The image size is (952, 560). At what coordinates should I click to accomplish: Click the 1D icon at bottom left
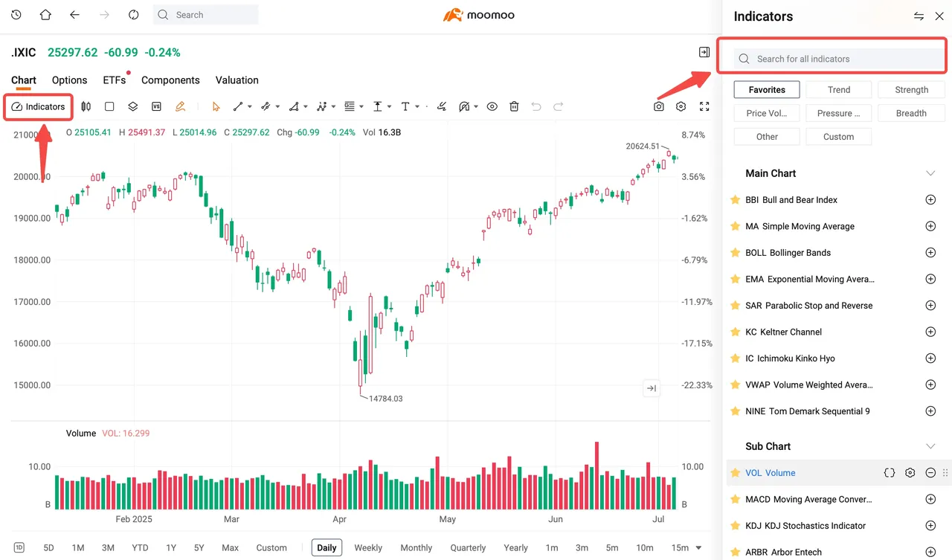pyautogui.click(x=19, y=548)
